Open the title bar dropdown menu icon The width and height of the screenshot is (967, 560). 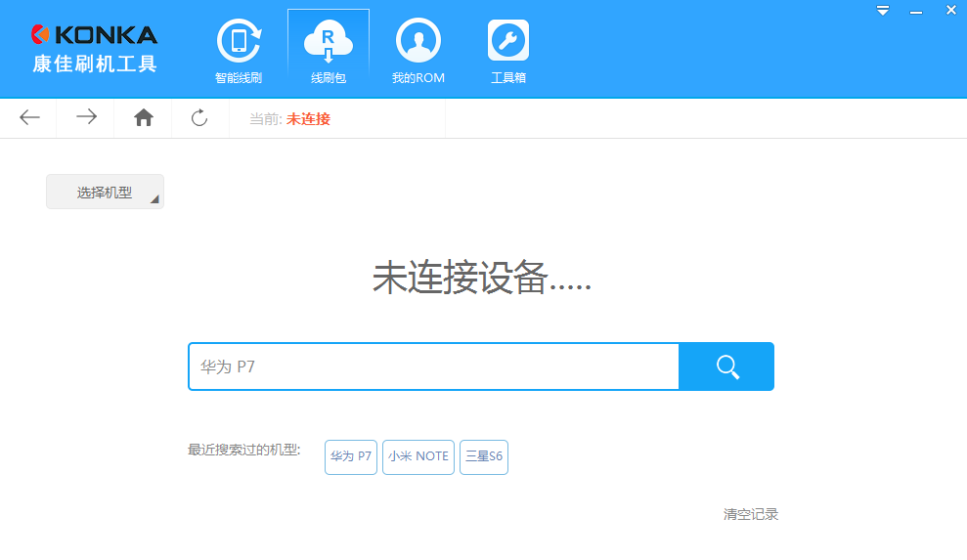pyautogui.click(x=883, y=11)
